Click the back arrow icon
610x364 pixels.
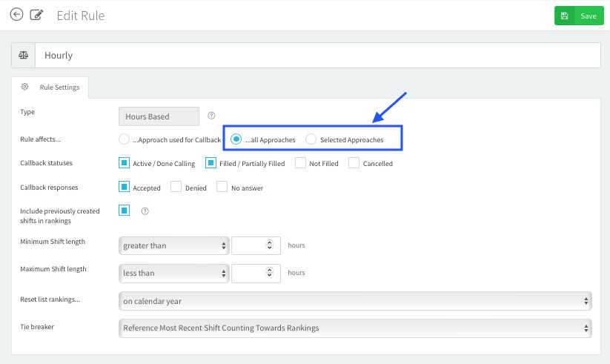16,15
